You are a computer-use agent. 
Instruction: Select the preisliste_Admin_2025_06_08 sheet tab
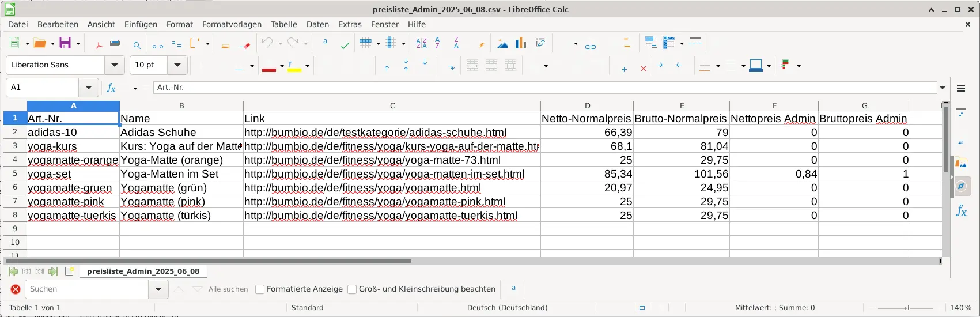coord(143,271)
